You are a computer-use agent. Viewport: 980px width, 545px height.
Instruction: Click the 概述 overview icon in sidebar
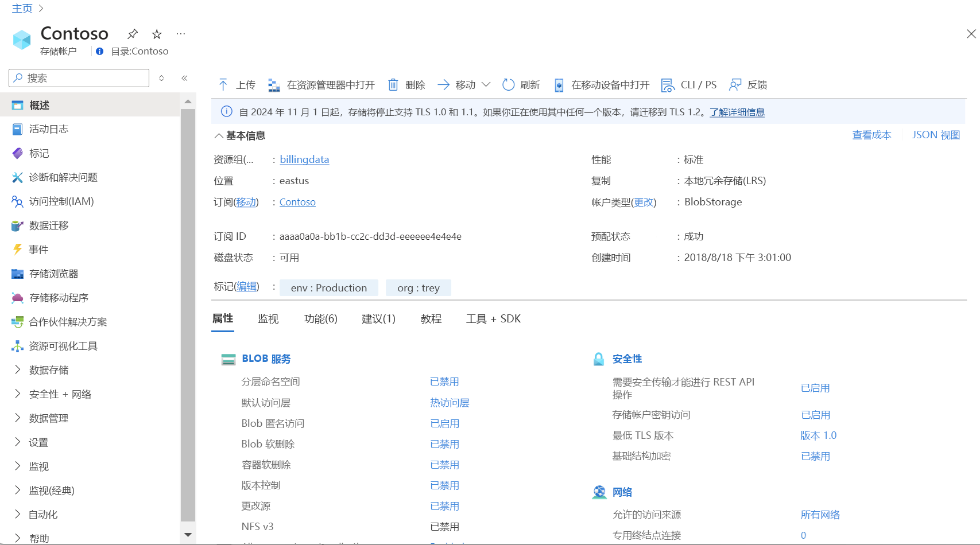(18, 106)
